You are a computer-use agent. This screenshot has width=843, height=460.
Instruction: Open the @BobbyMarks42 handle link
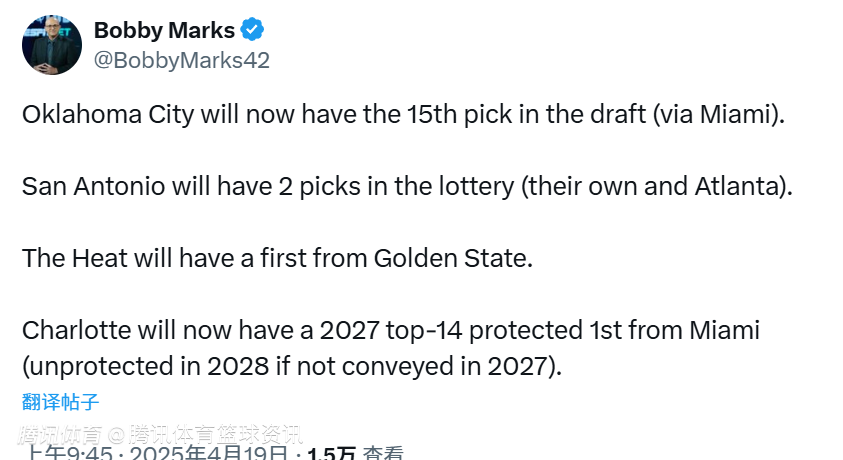coord(181,60)
